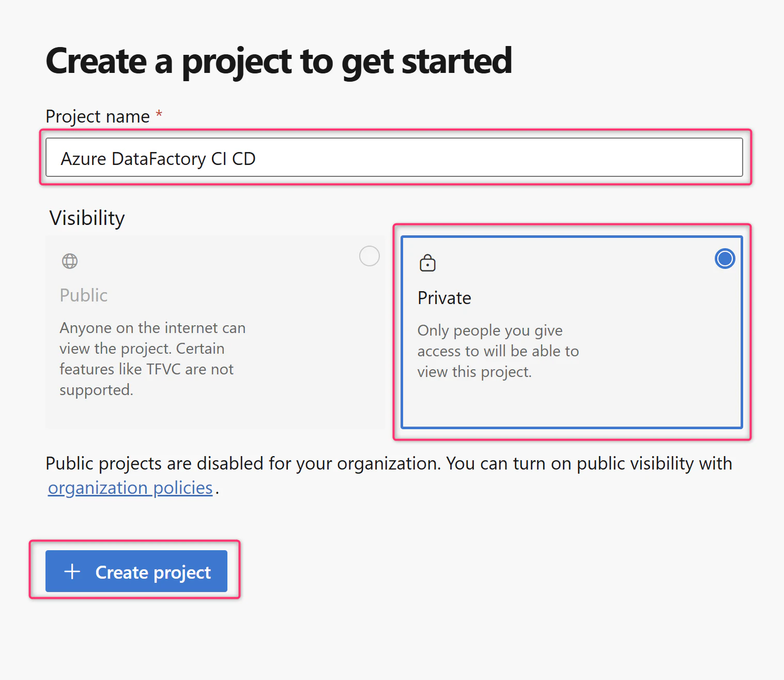The width and height of the screenshot is (784, 680).
Task: Click the padlock icon on Private card
Action: (x=427, y=263)
